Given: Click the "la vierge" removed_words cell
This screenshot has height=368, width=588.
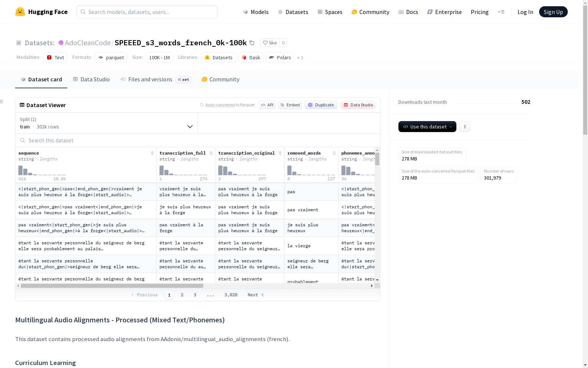Looking at the screenshot, I should (x=311, y=246).
